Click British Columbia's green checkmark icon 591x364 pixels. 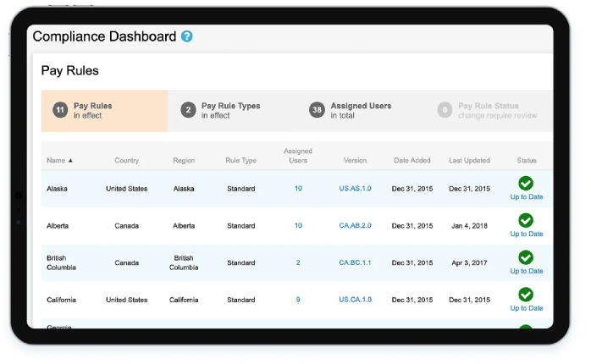pyautogui.click(x=526, y=257)
